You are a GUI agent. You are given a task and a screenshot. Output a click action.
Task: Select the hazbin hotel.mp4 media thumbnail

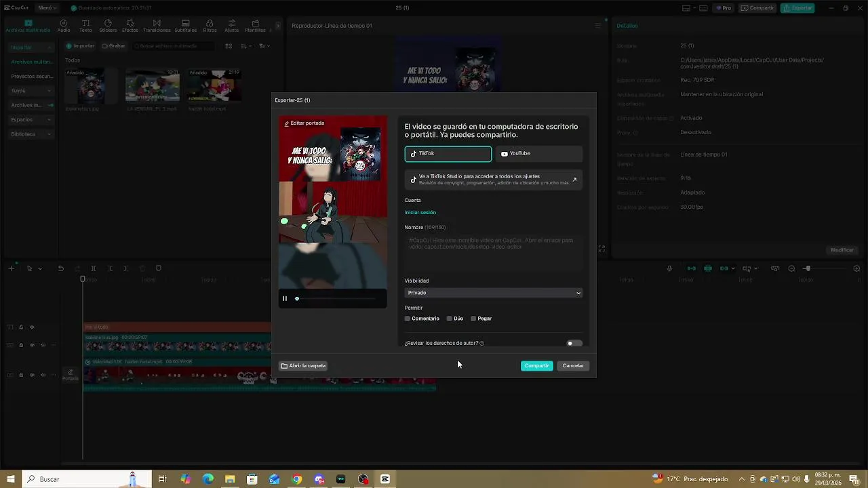tap(214, 85)
